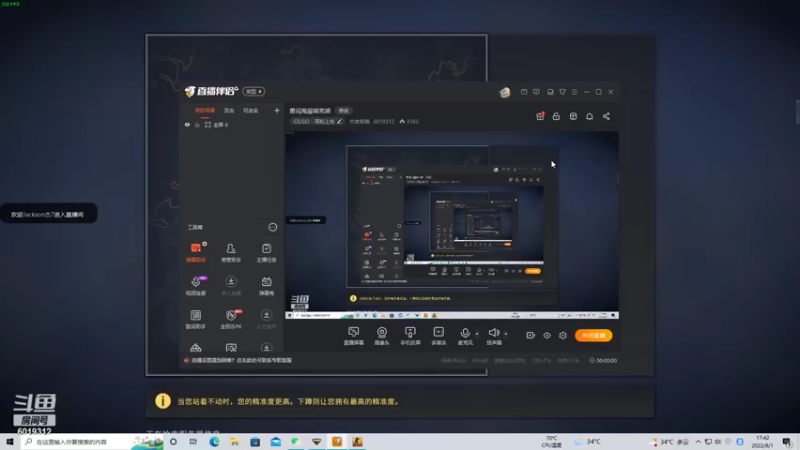Open the gift box icon with red badge

540,116
